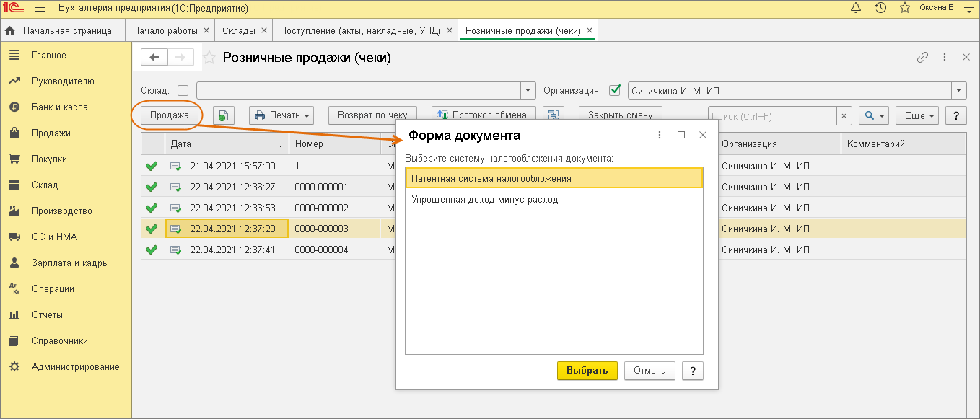
Task: Switch to Начальная страница tab
Action: [x=61, y=31]
